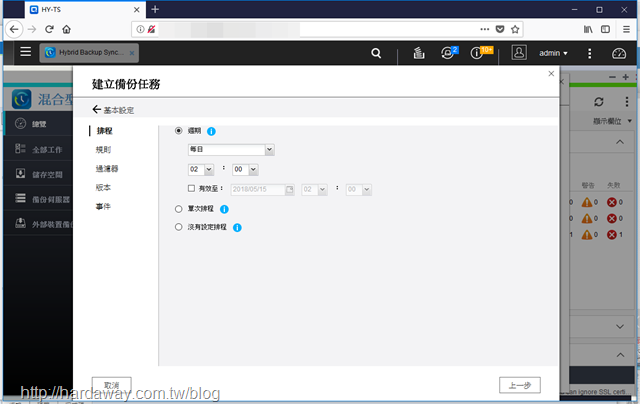Open the dashboard gauge icon

pyautogui.click(x=619, y=53)
